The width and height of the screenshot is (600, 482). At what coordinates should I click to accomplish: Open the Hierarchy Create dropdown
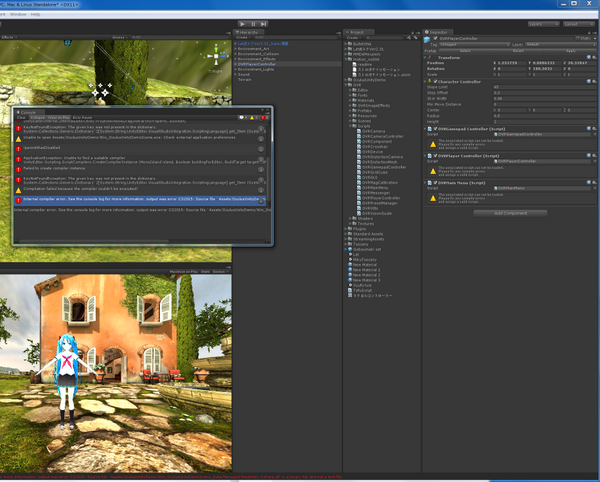pos(242,37)
